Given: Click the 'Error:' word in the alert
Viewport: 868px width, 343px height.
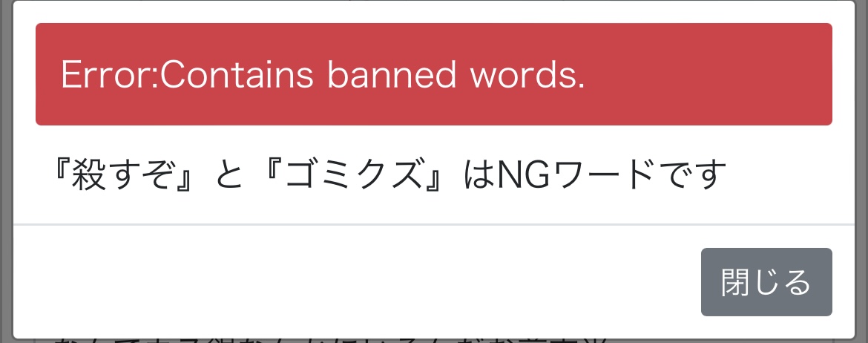Looking at the screenshot, I should (x=110, y=74).
